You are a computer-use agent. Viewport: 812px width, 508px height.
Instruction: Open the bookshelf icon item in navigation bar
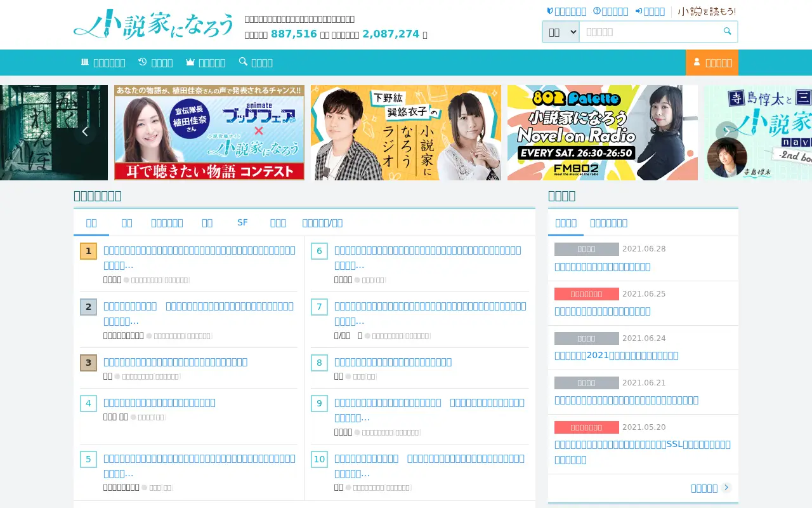pos(103,62)
